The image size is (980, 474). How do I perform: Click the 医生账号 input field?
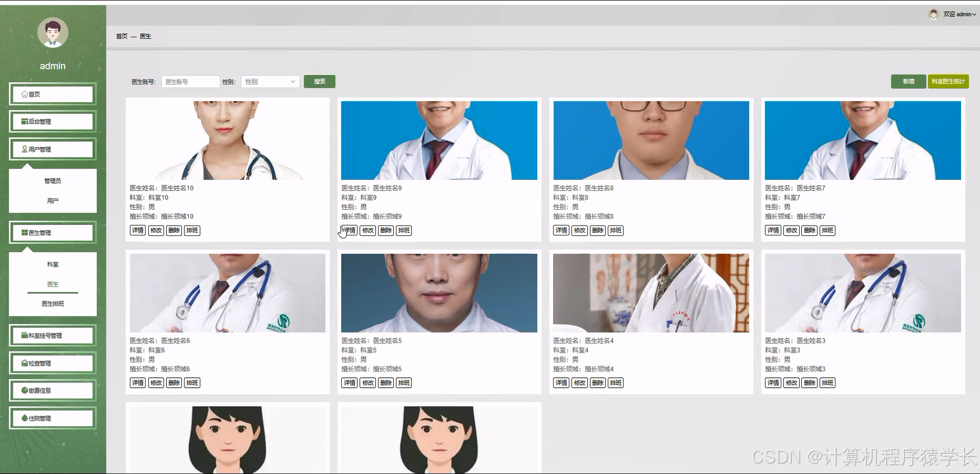coord(190,81)
